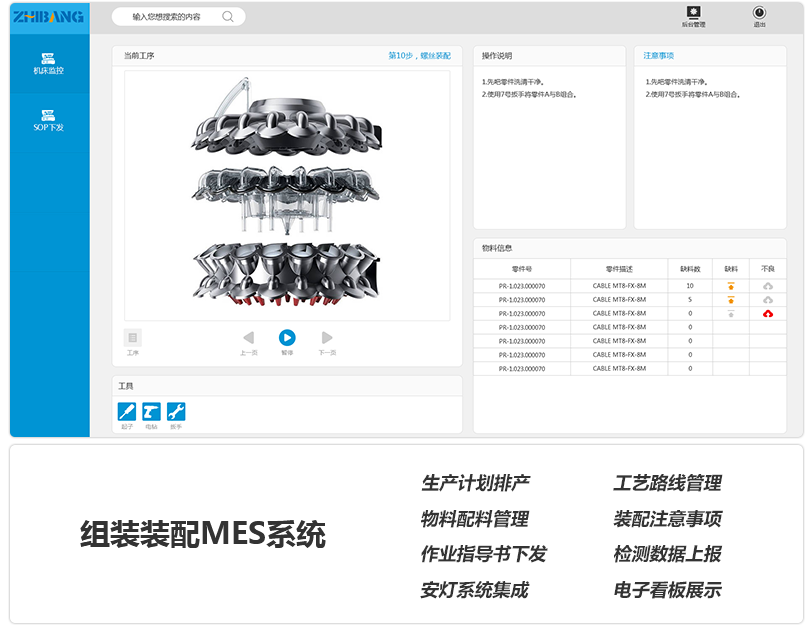This screenshot has width=812, height=626.
Task: Toggle the gray 缺料 icon on the third row
Action: [x=731, y=314]
